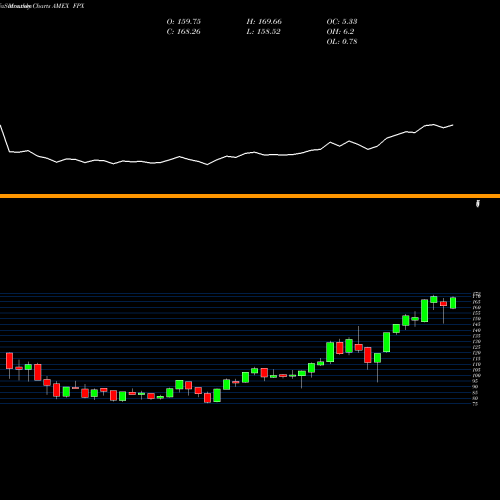The image size is (500, 500).
Task: Click the chart title with AMEX FPX
Action: (42, 6)
